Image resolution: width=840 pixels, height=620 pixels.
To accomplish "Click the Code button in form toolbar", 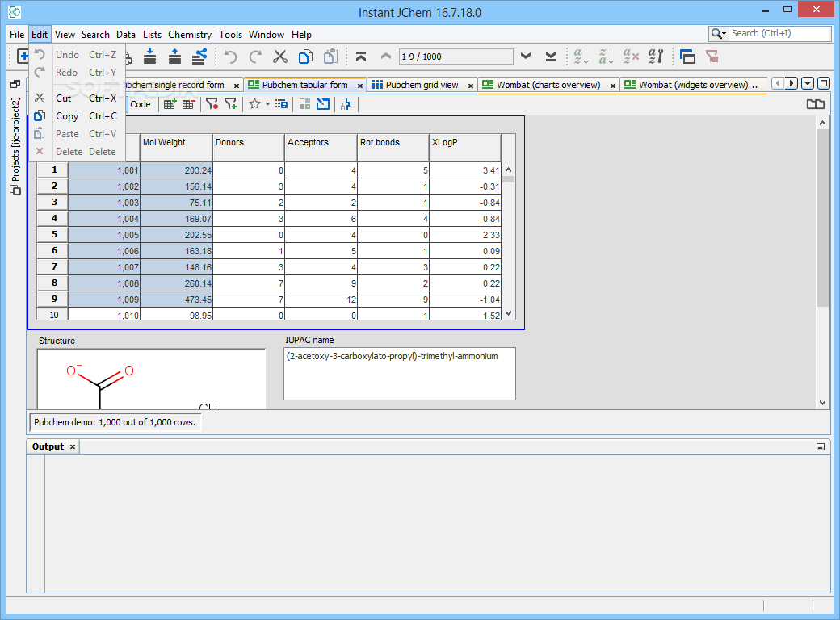I will click(141, 104).
